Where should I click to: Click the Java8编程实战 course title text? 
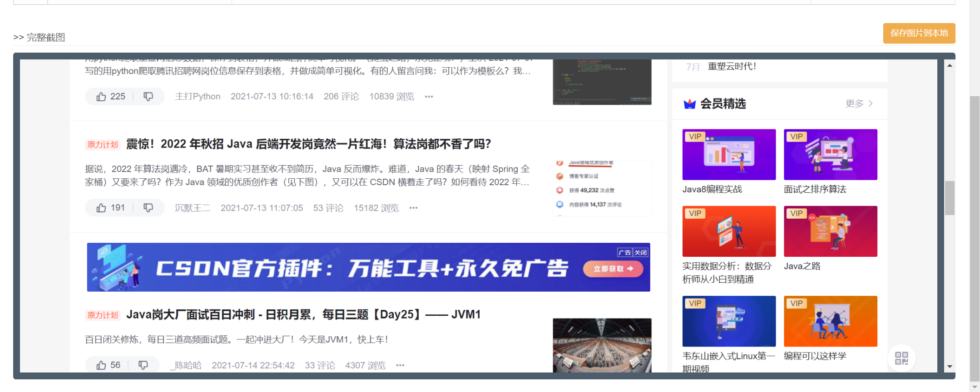(712, 189)
